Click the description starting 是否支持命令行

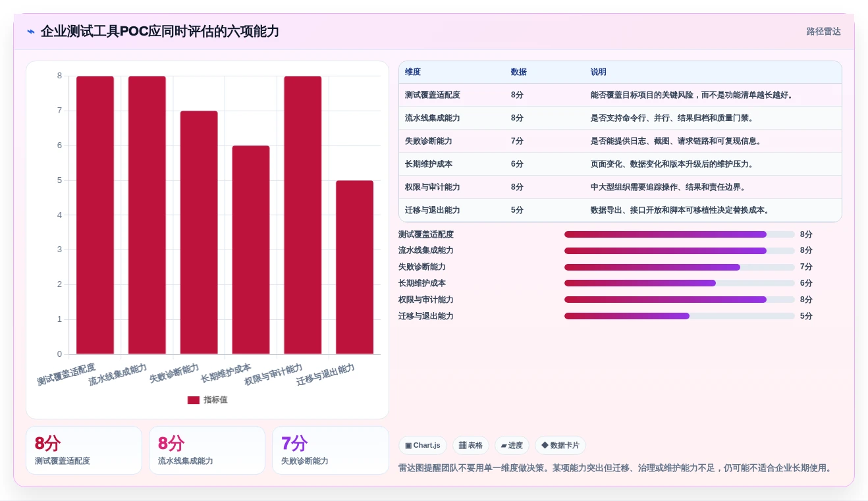click(x=673, y=119)
